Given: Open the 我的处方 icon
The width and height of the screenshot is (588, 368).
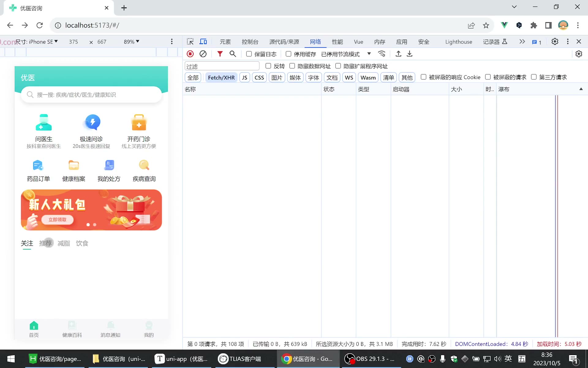Looking at the screenshot, I should coord(109,165).
